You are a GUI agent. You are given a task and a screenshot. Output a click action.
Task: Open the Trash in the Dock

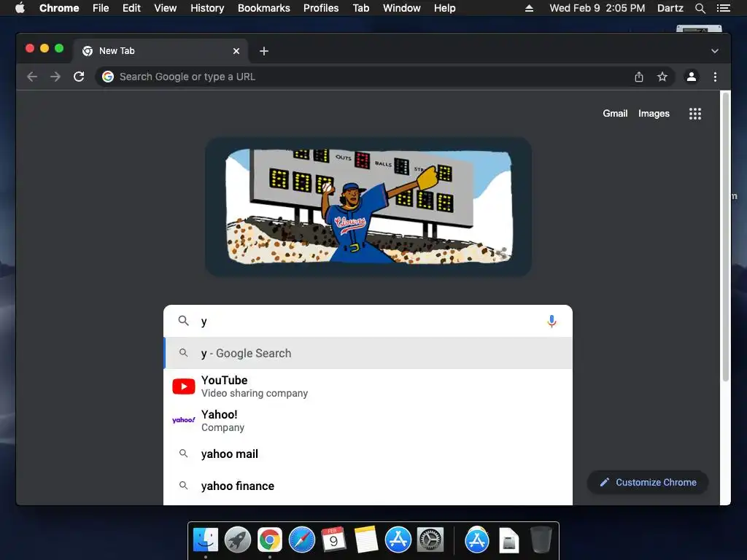coord(541,540)
